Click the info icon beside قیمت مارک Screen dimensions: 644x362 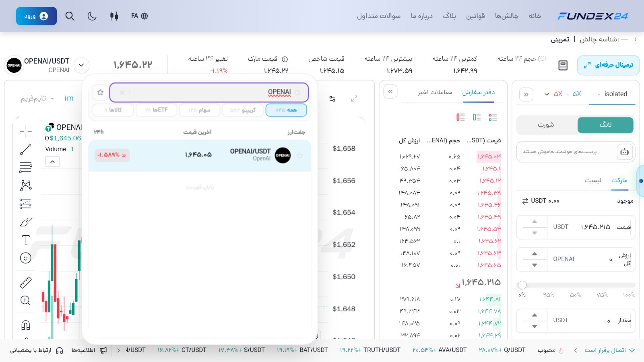pyautogui.click(x=285, y=59)
